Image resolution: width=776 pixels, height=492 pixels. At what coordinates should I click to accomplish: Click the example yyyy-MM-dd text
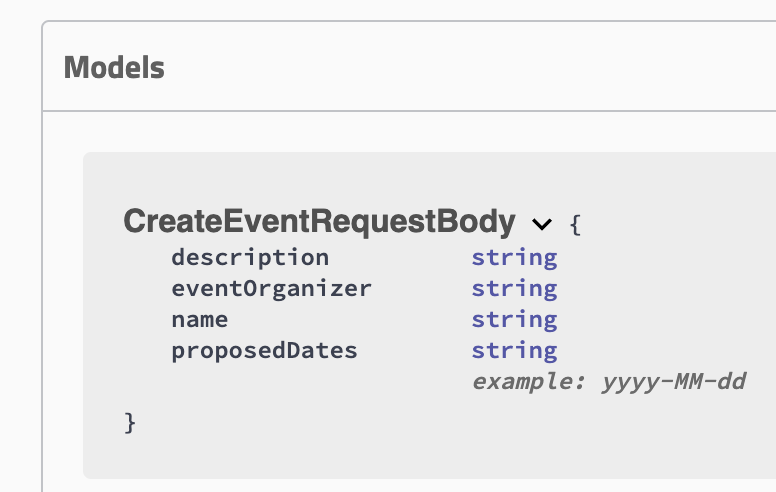608,381
